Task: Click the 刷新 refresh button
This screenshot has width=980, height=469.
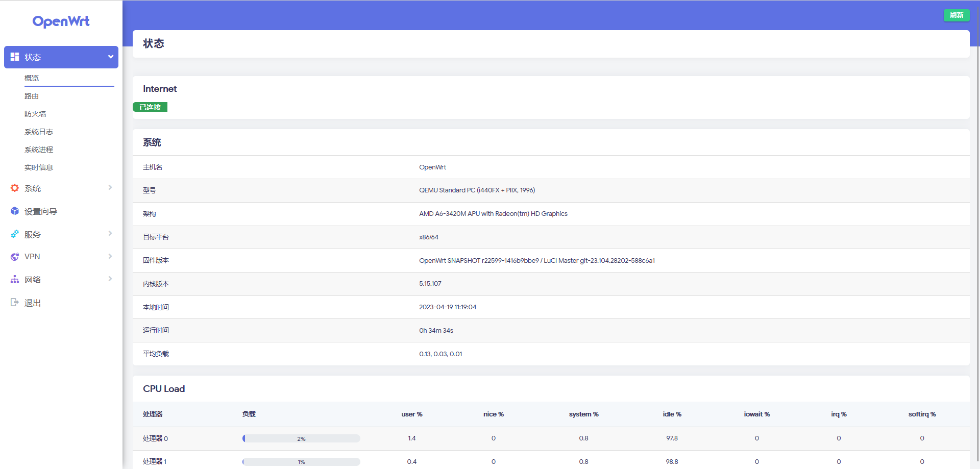Action: [957, 15]
